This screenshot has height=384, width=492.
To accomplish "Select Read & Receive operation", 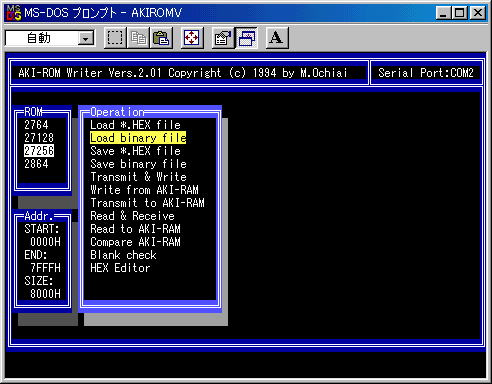I will (x=132, y=216).
